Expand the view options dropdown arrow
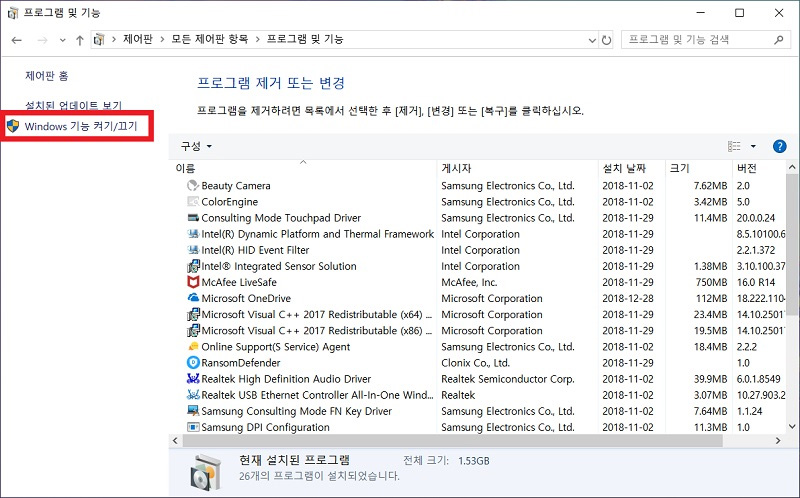The image size is (800, 498). [x=753, y=146]
